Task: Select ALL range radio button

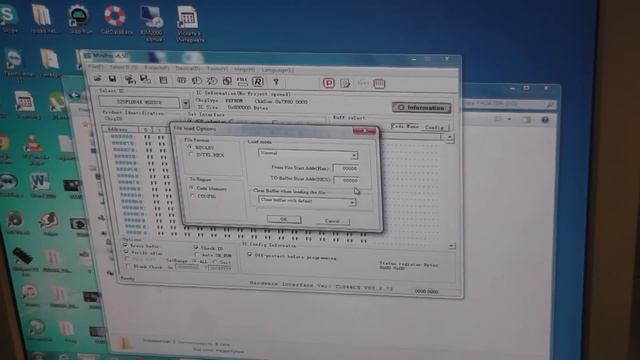Action: point(194,261)
